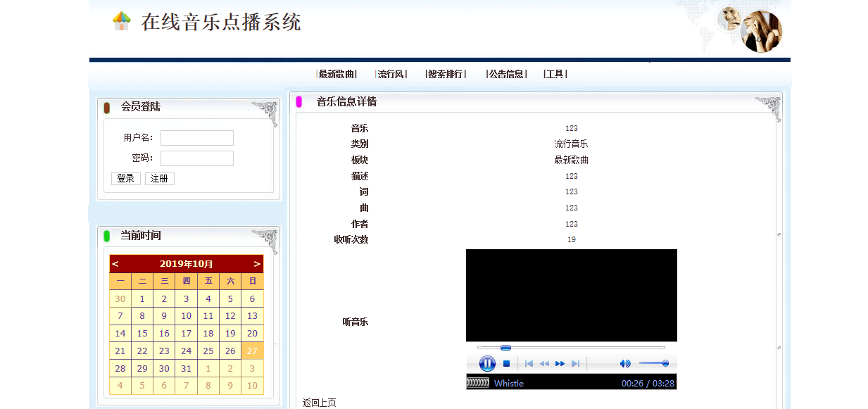The height and width of the screenshot is (409, 868).
Task: Stop the music playback
Action: (506, 363)
